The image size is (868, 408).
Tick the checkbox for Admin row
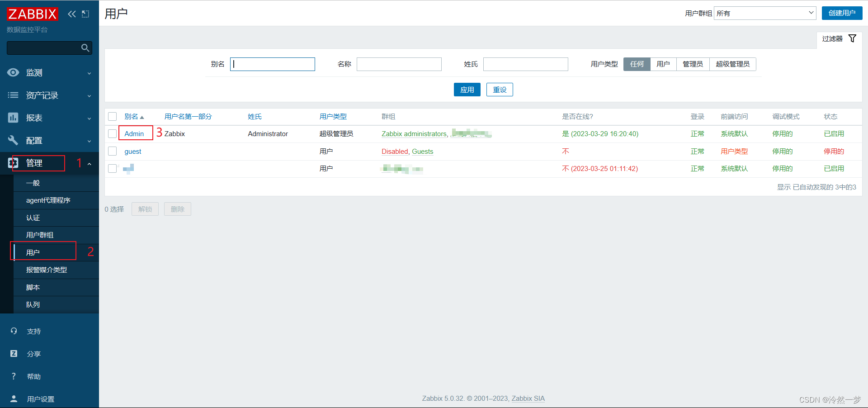113,134
